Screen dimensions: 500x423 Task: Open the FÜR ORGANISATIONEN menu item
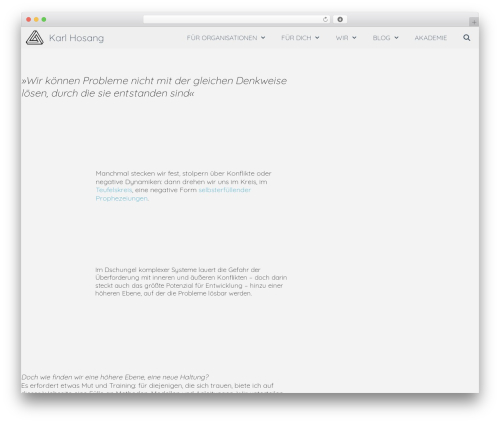[222, 38]
